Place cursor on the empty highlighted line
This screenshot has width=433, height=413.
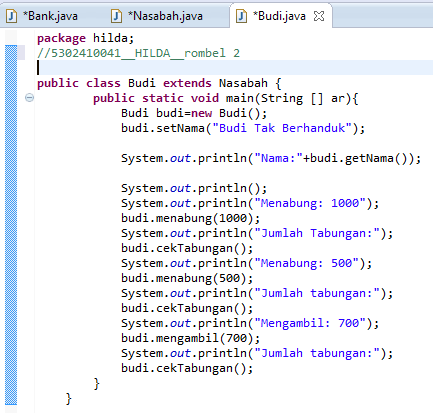(x=235, y=68)
